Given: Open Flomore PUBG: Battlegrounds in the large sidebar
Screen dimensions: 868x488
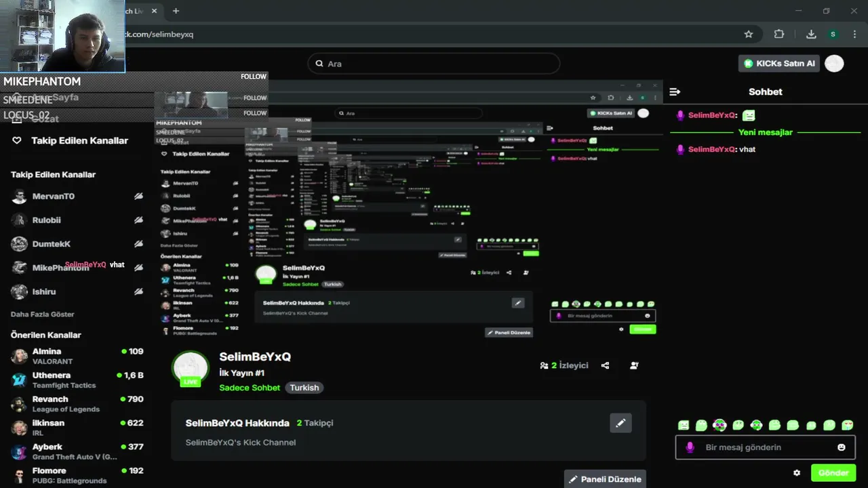Looking at the screenshot, I should pos(77,475).
